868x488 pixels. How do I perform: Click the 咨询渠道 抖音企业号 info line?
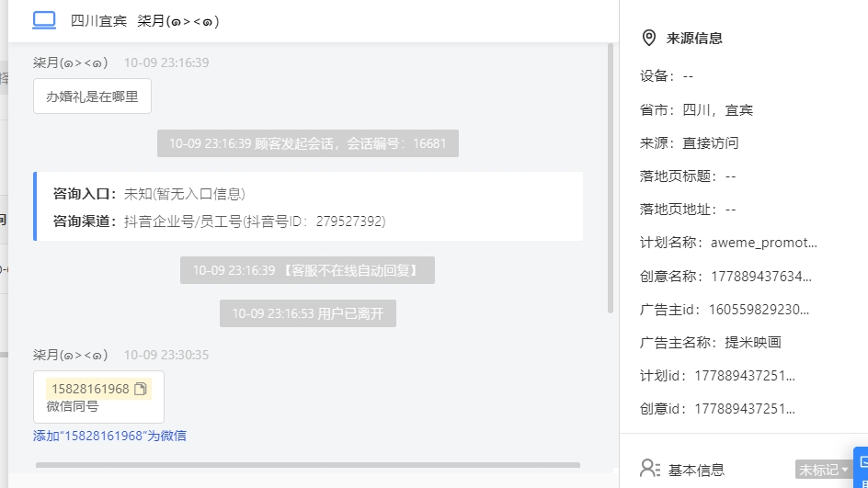(219, 221)
